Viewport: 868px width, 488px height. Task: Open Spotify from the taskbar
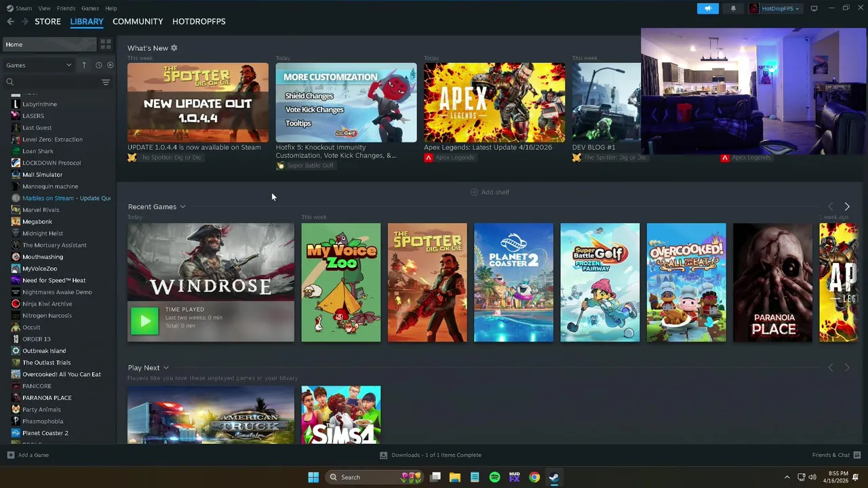pos(494,477)
